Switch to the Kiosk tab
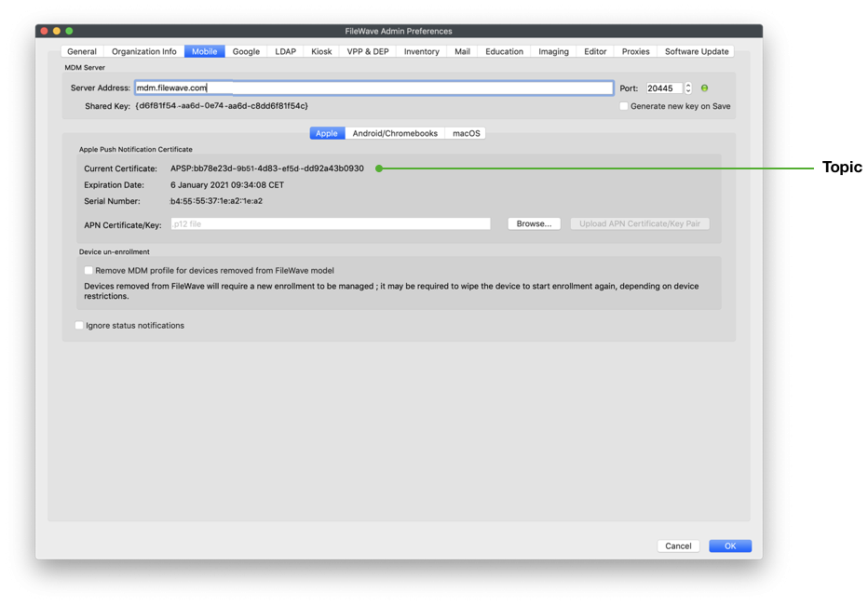This screenshot has height=606, width=868. [321, 51]
